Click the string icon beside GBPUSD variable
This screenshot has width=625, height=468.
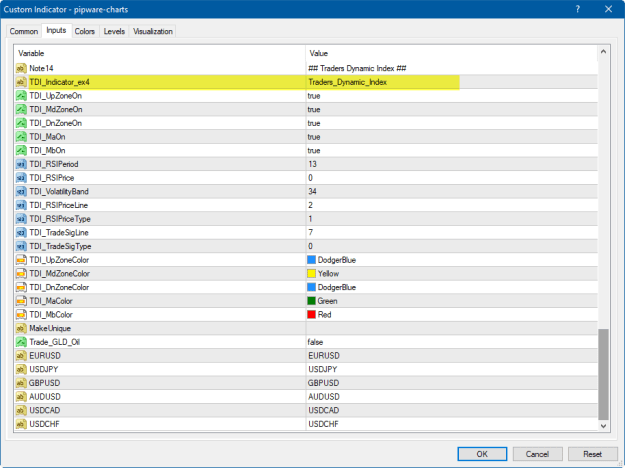(x=21, y=383)
